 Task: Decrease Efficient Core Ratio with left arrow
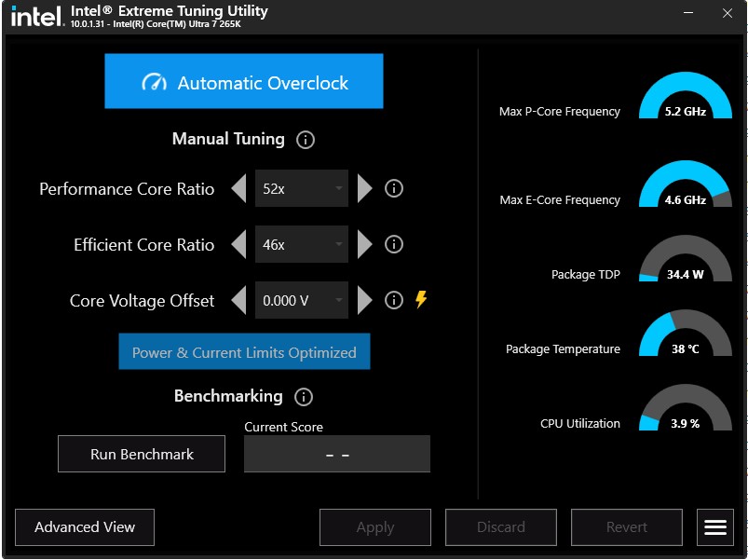[x=239, y=244]
